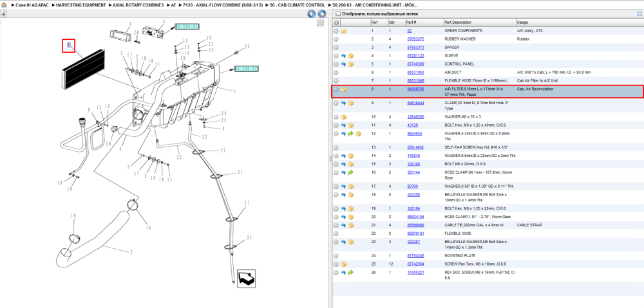The height and width of the screenshot is (308, 644).
Task: Open the column layout icon at top right of parts list
Action: click(x=639, y=14)
